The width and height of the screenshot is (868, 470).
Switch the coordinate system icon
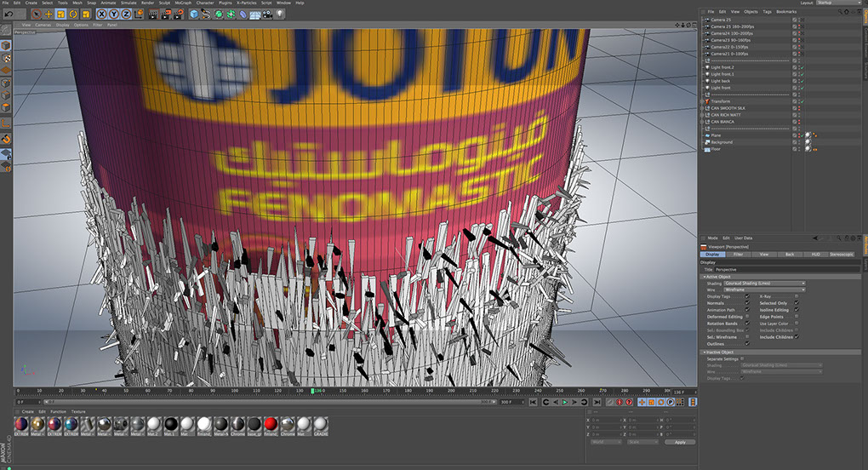pos(139,14)
